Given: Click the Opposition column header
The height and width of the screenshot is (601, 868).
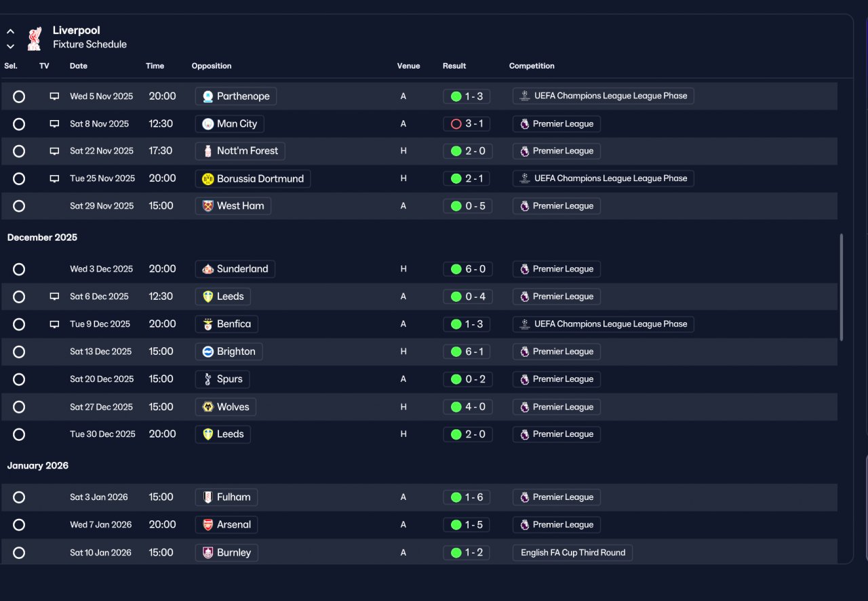Looking at the screenshot, I should point(212,66).
